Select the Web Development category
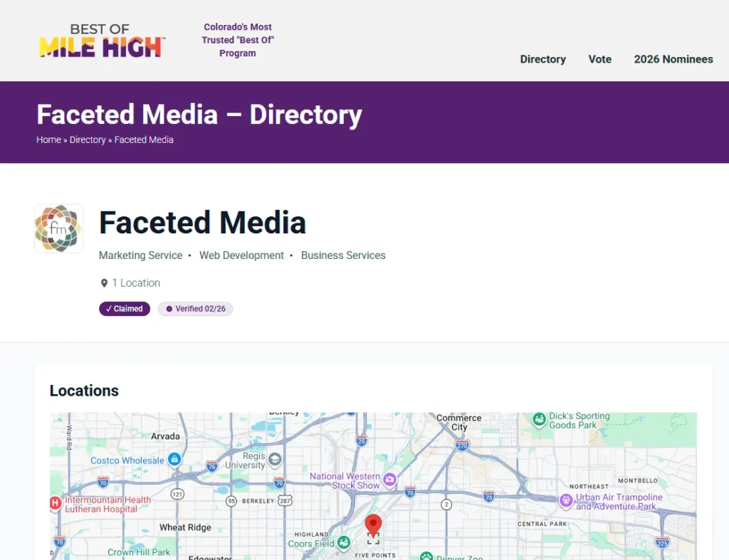 click(x=241, y=255)
